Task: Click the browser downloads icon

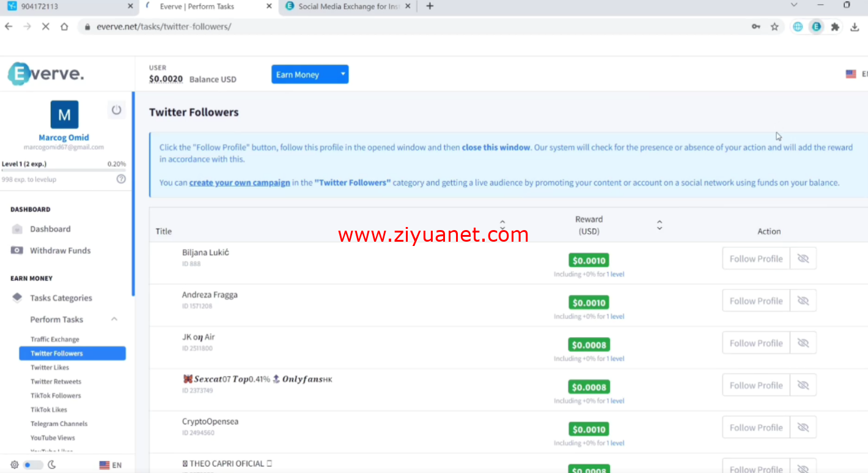Action: pyautogui.click(x=855, y=27)
